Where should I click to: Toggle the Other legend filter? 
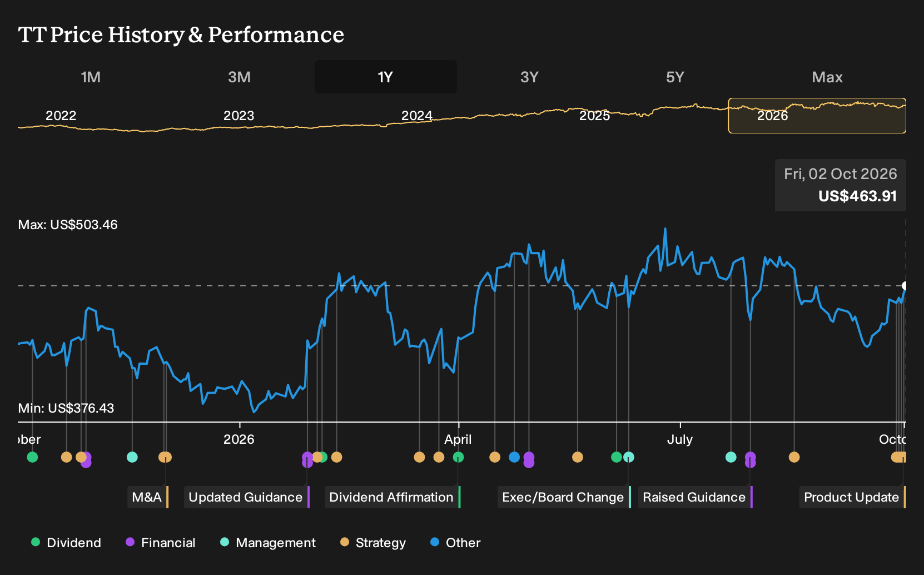[x=455, y=543]
